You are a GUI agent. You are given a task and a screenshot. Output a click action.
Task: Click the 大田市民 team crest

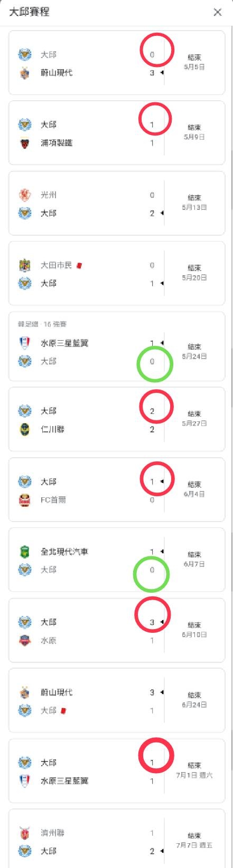click(24, 265)
